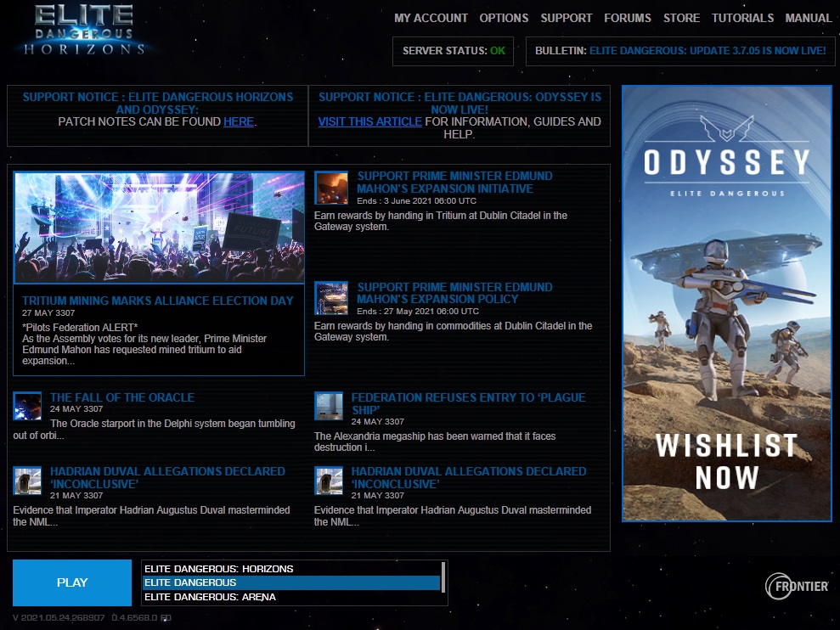Open right Hadrian Duval Allegations headline
This screenshot has height=630, width=840.
pos(469,477)
